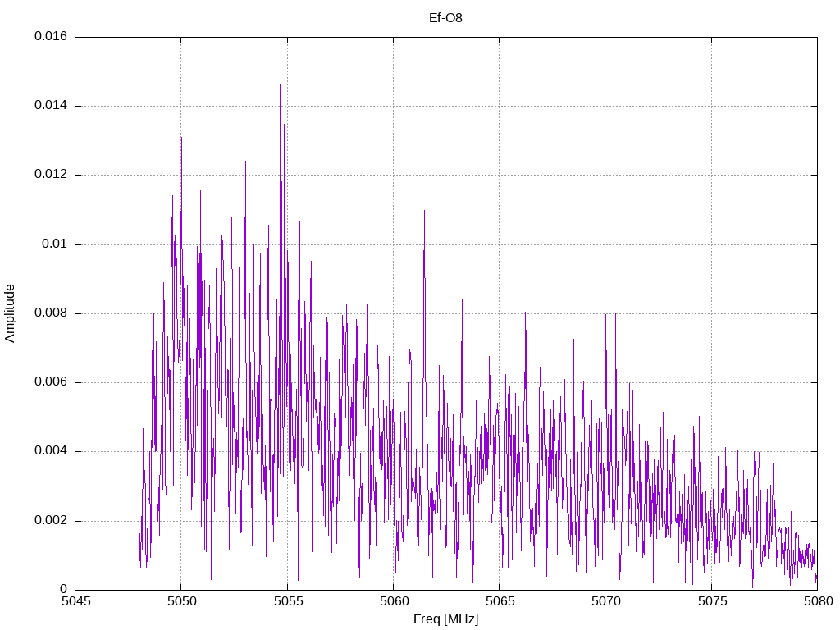The image size is (840, 630).
Task: Click the 0.012 y-axis tick label
Action: click(x=51, y=175)
